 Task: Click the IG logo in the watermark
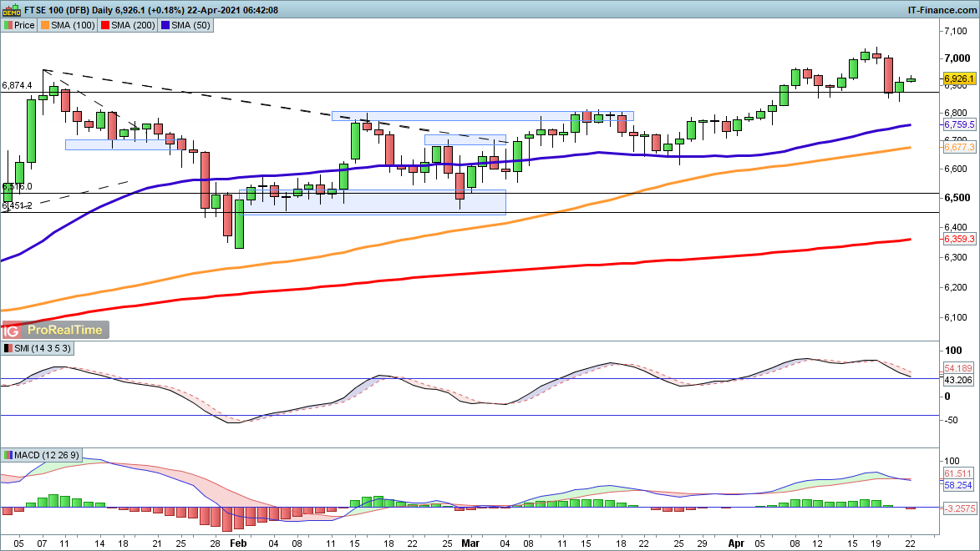[x=13, y=330]
